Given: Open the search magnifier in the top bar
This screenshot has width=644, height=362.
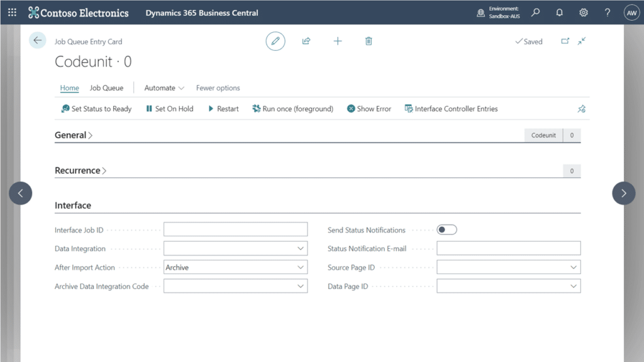Looking at the screenshot, I should click(x=535, y=12).
